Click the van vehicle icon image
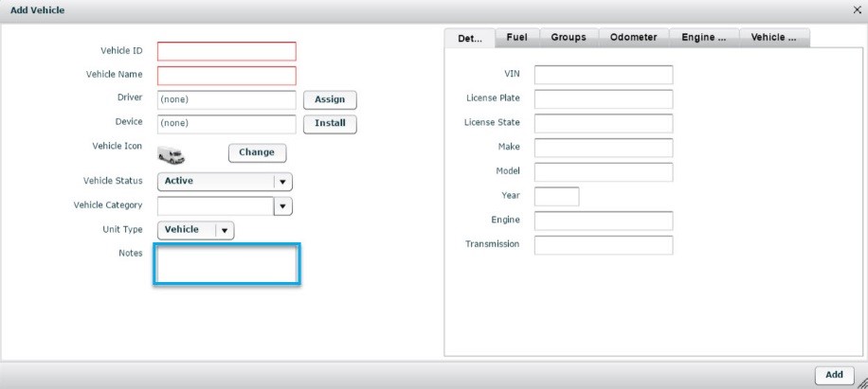 171,156
